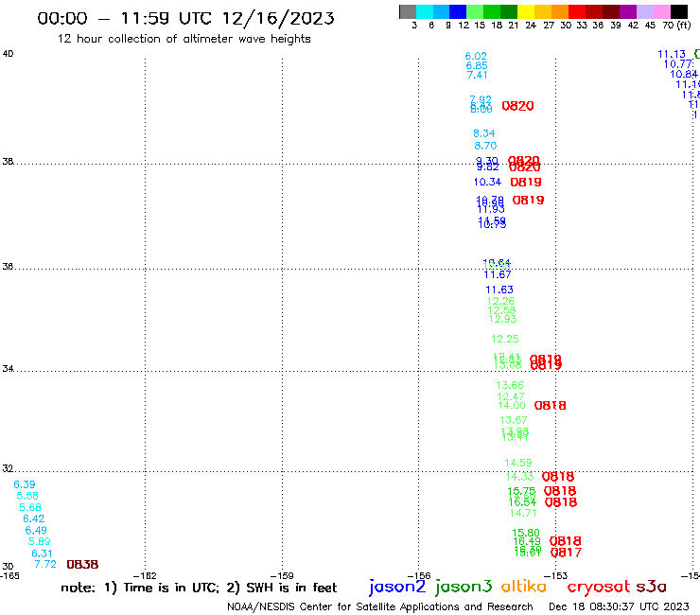Screen dimensions: 700x615
Task: Click the wave height value 8.34
Action: point(484,133)
